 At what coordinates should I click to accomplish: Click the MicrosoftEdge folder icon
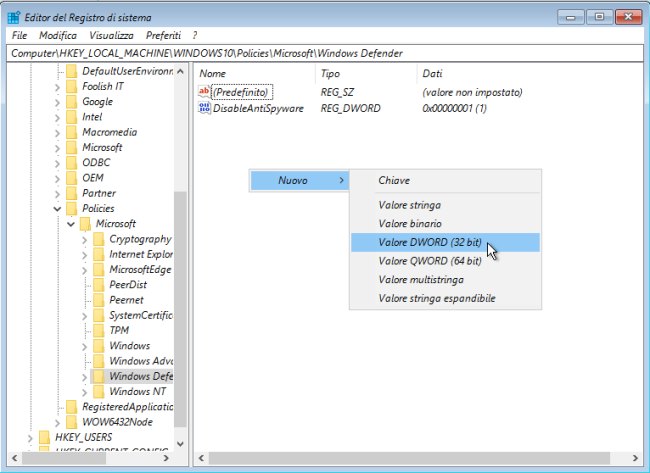[99, 269]
